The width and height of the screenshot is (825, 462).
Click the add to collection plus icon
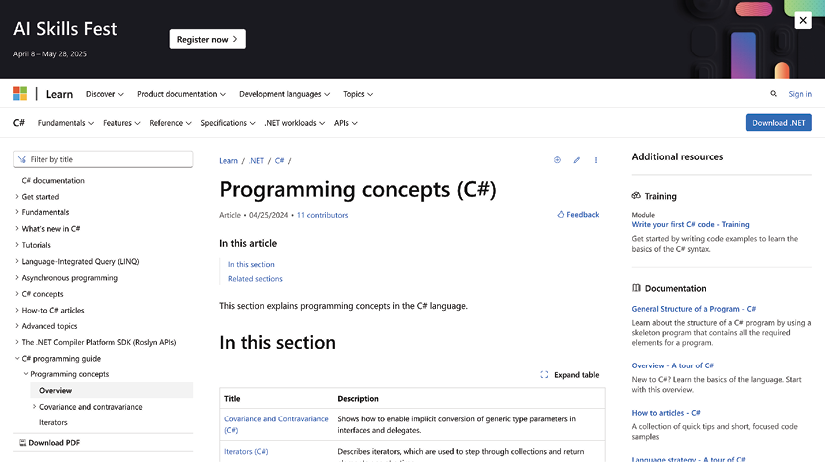tap(557, 160)
